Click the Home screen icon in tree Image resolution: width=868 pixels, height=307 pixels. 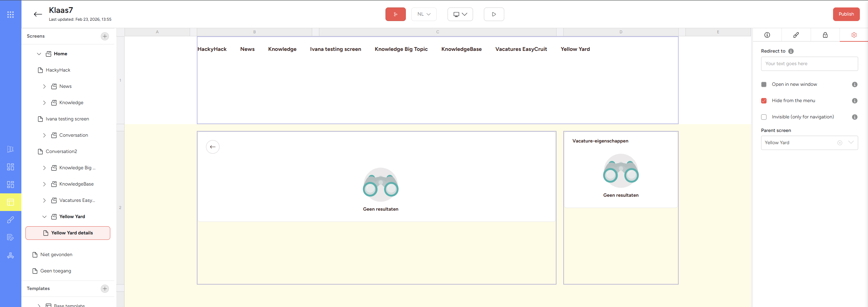pos(49,54)
